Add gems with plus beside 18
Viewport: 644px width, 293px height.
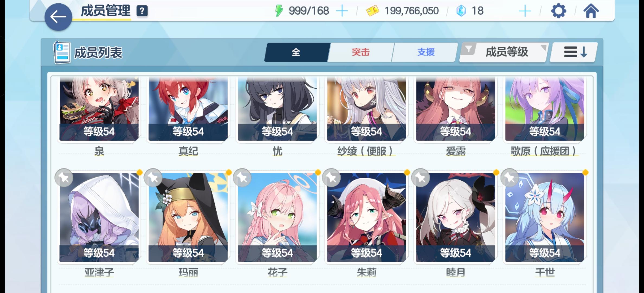point(525,11)
